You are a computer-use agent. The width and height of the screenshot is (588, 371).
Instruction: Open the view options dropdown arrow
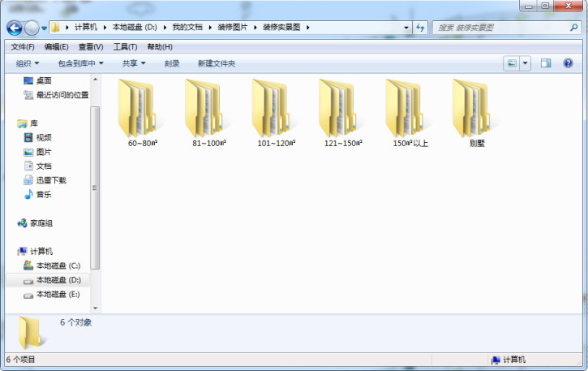[525, 63]
